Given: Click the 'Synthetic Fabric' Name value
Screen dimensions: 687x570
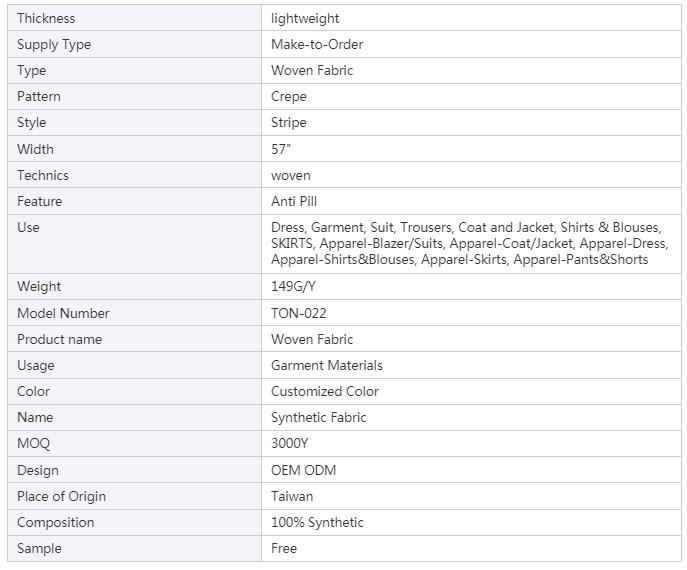Looking at the screenshot, I should tap(319, 417).
